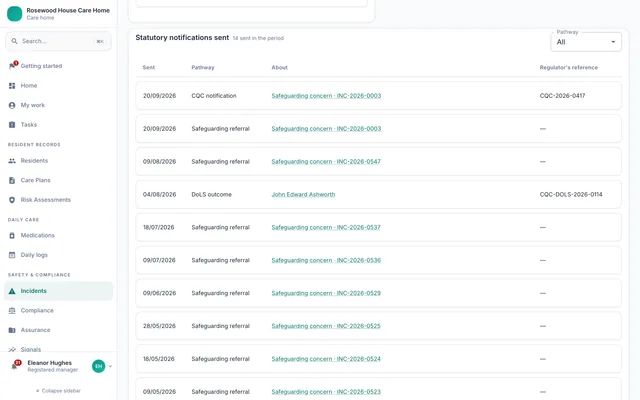
Task: Open John Edward Ashworth link
Action: (x=303, y=194)
